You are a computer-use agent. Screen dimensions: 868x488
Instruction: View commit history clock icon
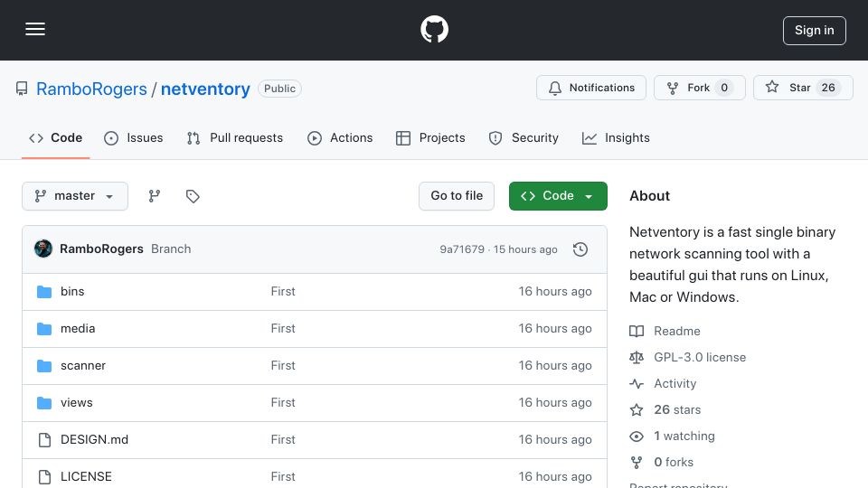click(x=580, y=249)
